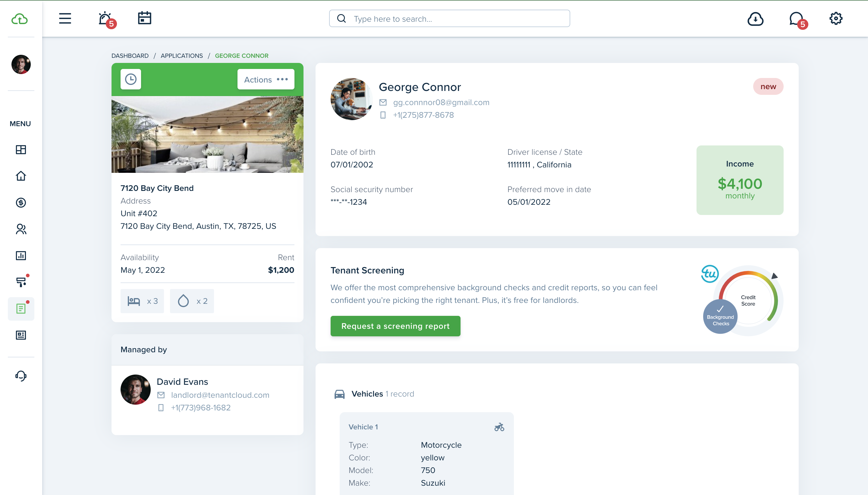The width and height of the screenshot is (868, 495).
Task: Click the support headset icon
Action: 21,376
